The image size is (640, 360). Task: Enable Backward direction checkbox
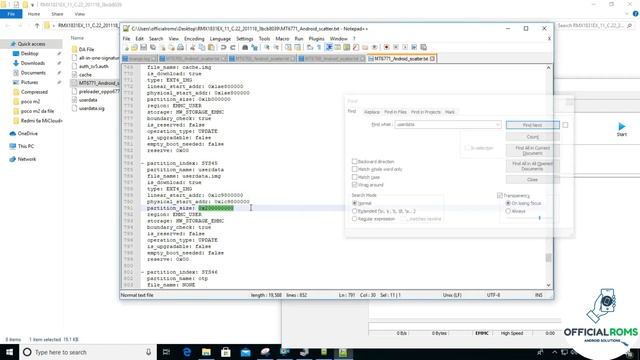354,161
